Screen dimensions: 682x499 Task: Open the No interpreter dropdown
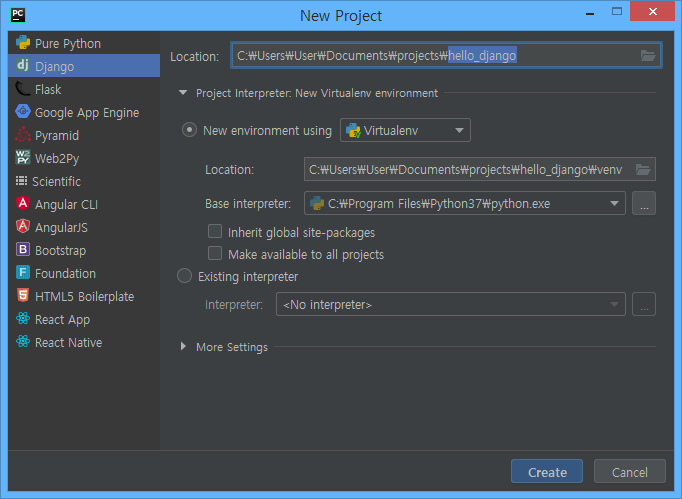click(451, 304)
